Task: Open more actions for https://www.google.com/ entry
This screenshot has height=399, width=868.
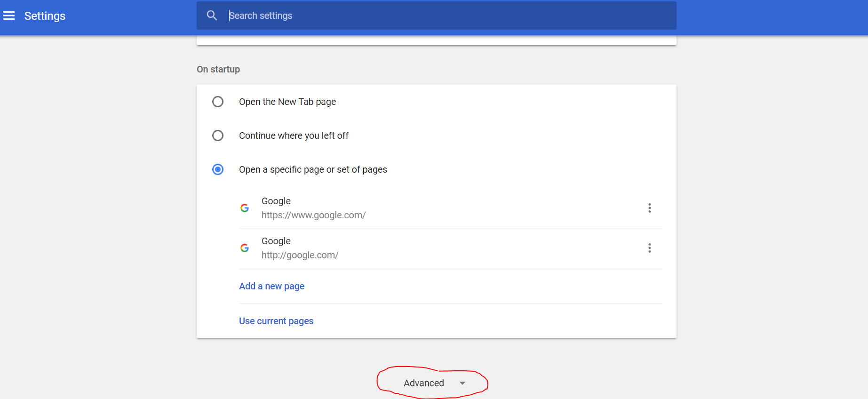Action: tap(649, 208)
